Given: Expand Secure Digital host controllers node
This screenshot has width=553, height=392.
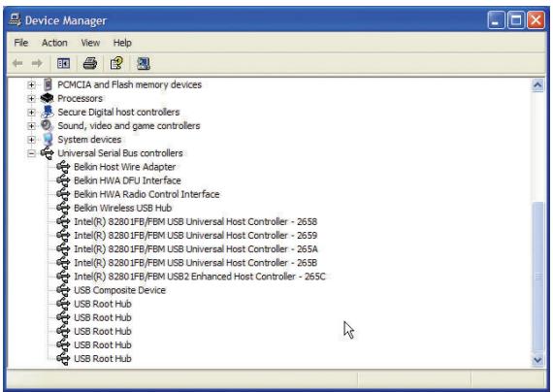Looking at the screenshot, I should (31, 112).
